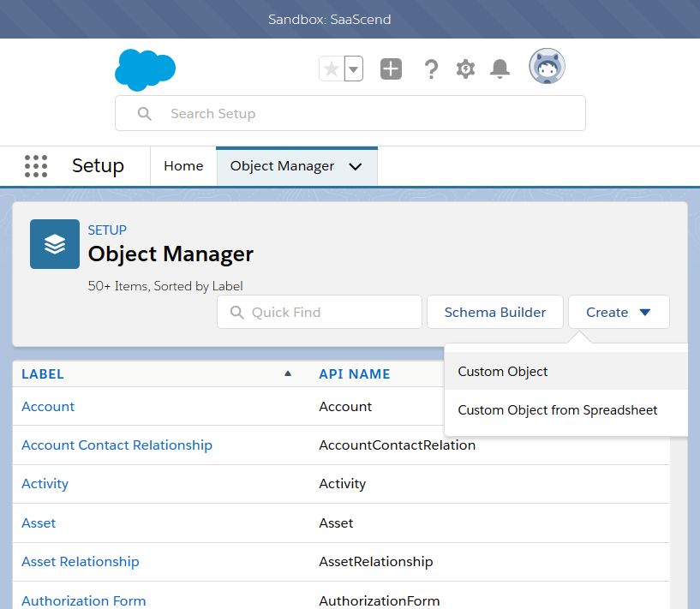
Task: Sort by the LABEL column header
Action: 43,373
